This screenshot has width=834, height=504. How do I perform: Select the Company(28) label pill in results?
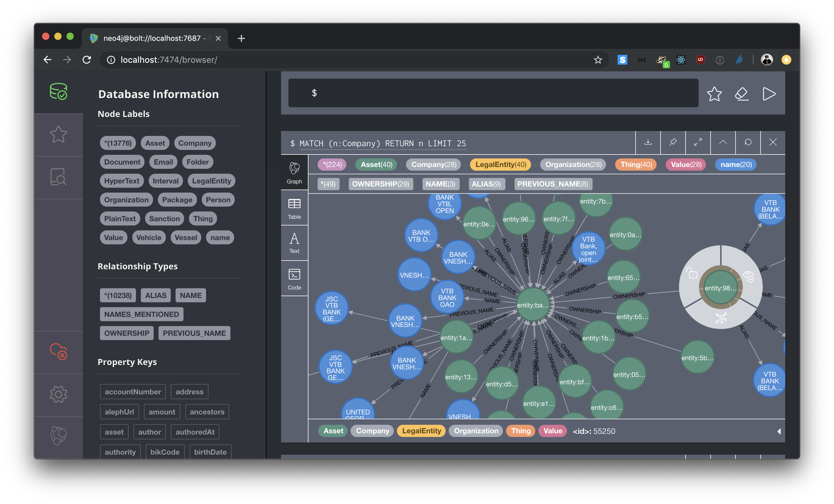433,165
